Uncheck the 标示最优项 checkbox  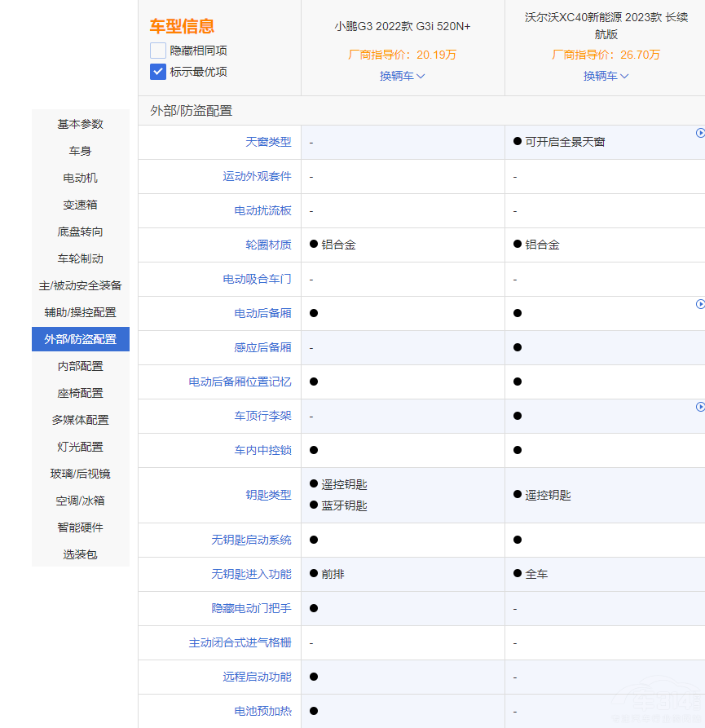coord(158,72)
